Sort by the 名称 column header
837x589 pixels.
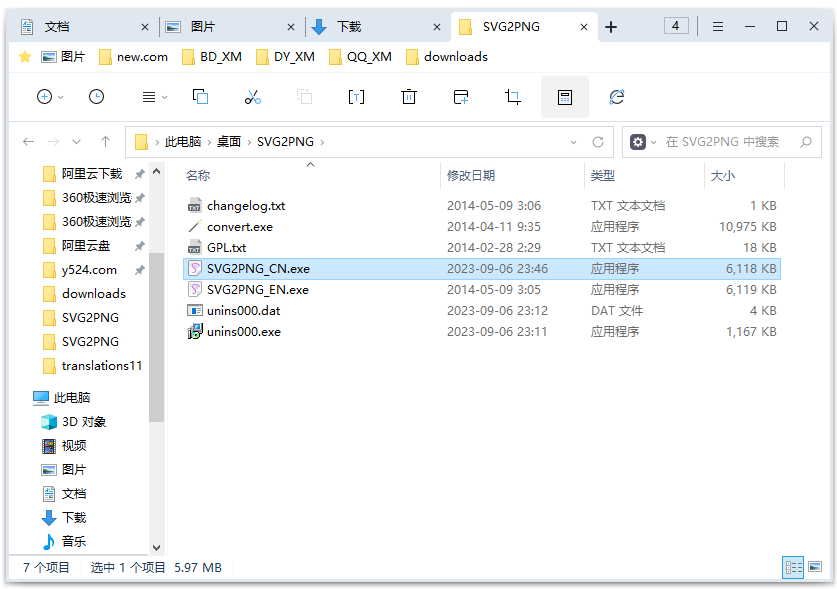[x=198, y=175]
